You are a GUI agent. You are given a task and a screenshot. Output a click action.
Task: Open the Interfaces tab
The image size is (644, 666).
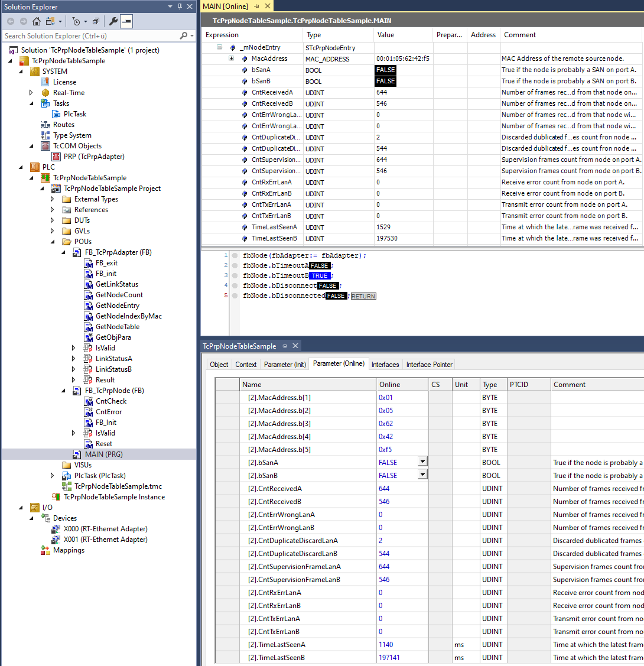pyautogui.click(x=385, y=365)
